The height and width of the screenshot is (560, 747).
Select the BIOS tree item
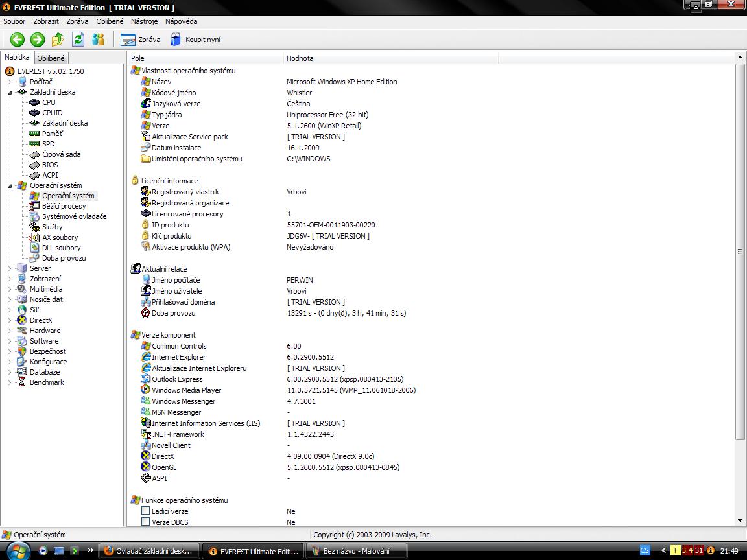49,165
